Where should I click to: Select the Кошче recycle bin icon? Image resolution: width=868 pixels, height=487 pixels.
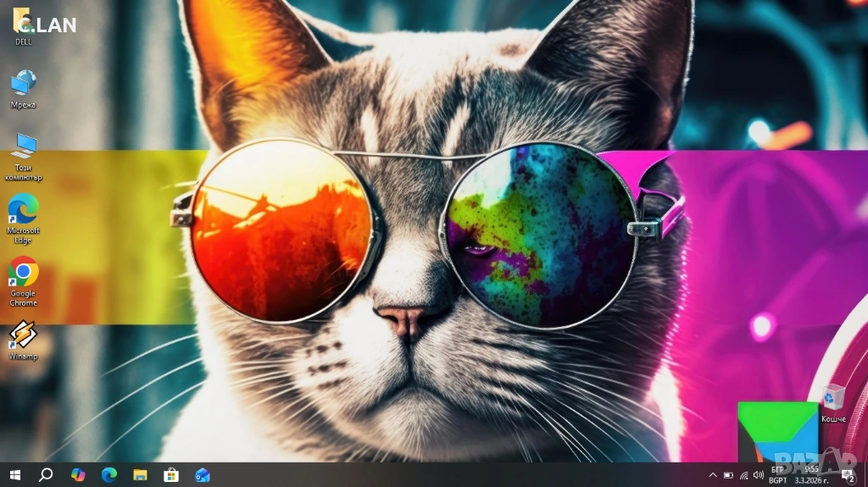click(x=832, y=404)
